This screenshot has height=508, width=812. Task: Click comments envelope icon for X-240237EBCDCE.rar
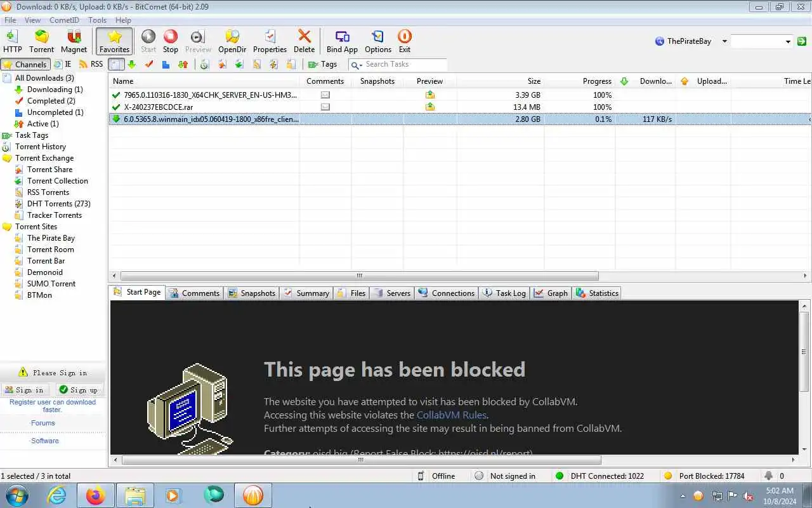[x=325, y=107]
